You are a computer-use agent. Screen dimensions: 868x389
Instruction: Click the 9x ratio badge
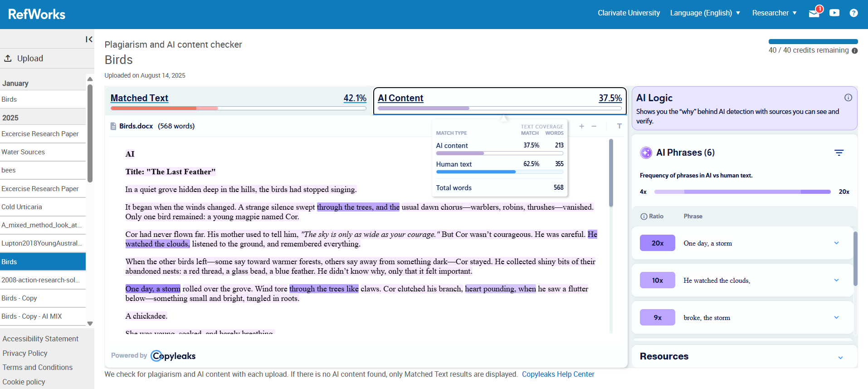point(658,317)
